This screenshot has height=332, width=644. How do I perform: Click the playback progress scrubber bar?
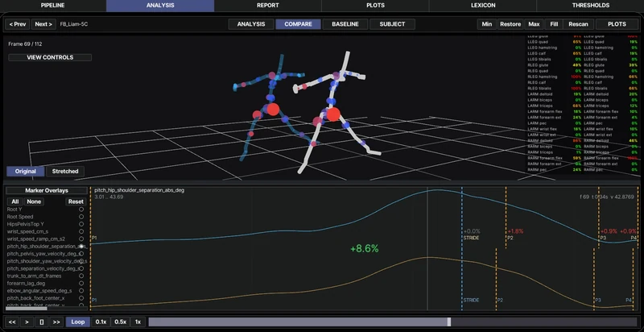392,322
